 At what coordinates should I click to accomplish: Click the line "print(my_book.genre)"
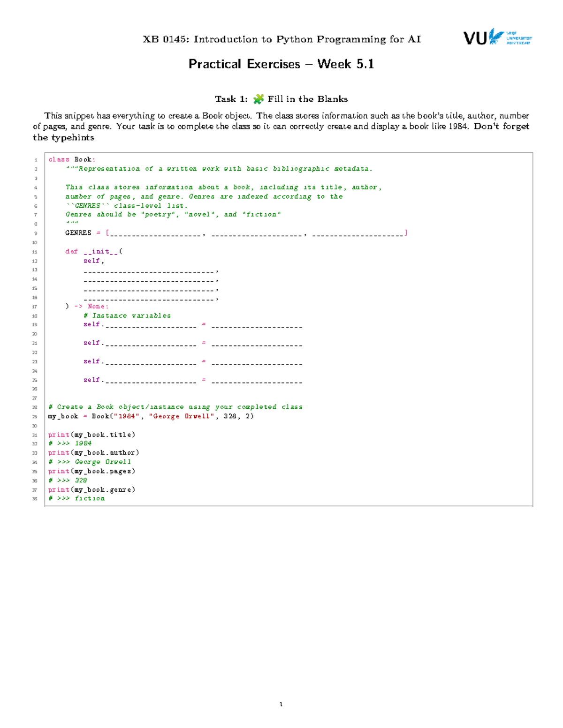(92, 489)
